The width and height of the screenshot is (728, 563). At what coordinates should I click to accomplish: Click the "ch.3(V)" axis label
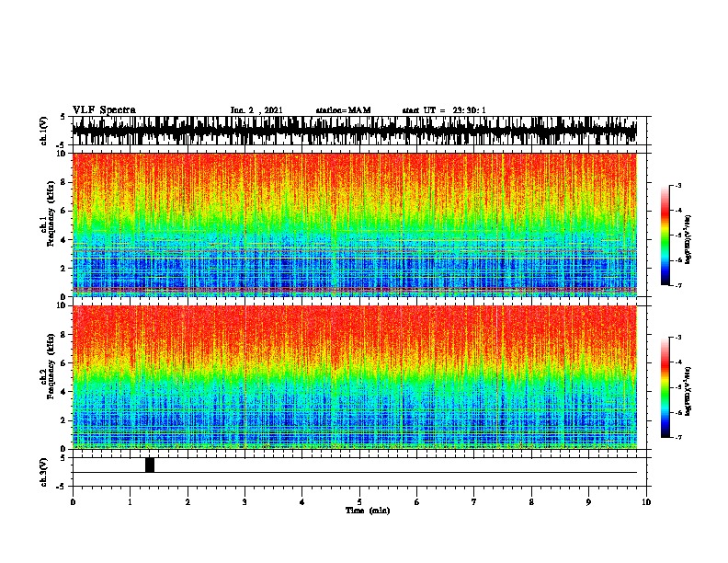pos(43,472)
